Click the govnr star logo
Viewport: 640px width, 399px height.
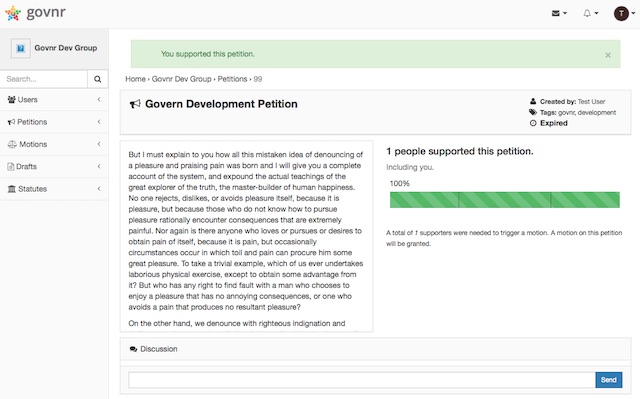[13, 13]
